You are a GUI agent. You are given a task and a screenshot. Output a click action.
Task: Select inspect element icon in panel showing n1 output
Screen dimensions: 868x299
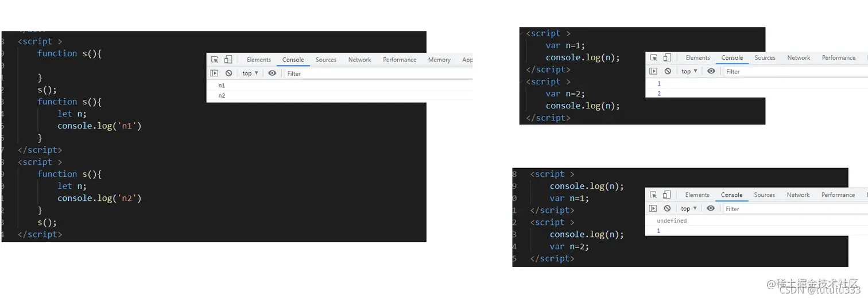(215, 60)
